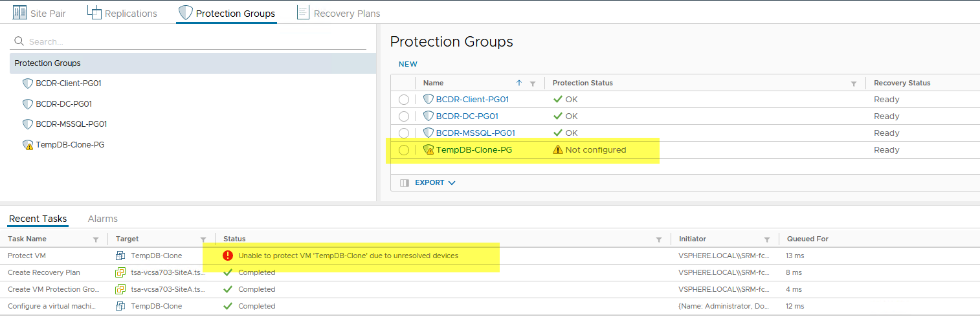The image size is (980, 317).
Task: Click the shield icon beside BCDR-Client-PG01 in tree
Action: tap(27, 83)
